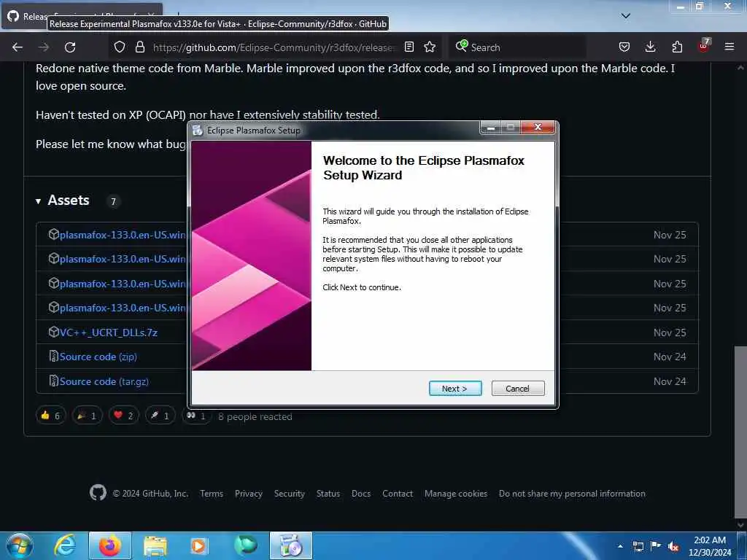This screenshot has width=747, height=560.
Task: Download Source code (tar.gz)
Action: pos(104,381)
